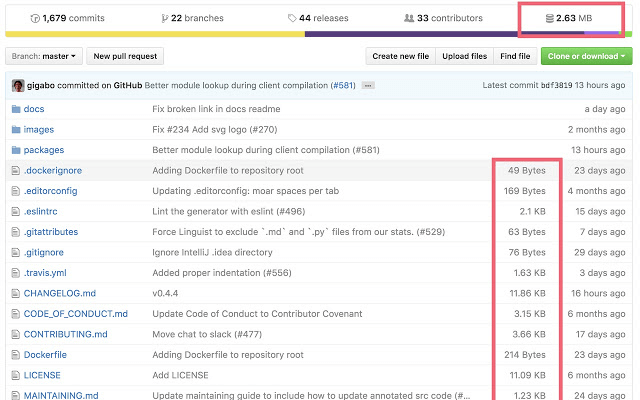Image resolution: width=640 pixels, height=400 pixels.
Task: Click the .dockerignore file icon
Action: click(x=15, y=170)
